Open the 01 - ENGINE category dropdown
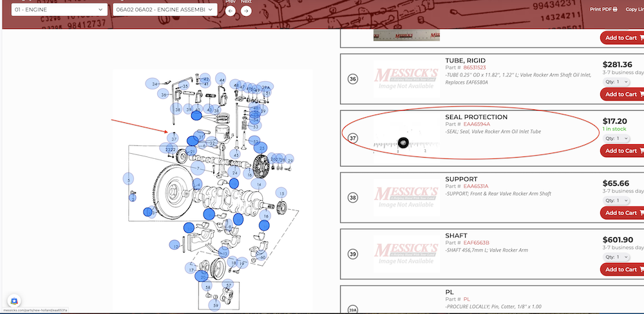Image resolution: width=644 pixels, height=314 pixels. (x=59, y=10)
